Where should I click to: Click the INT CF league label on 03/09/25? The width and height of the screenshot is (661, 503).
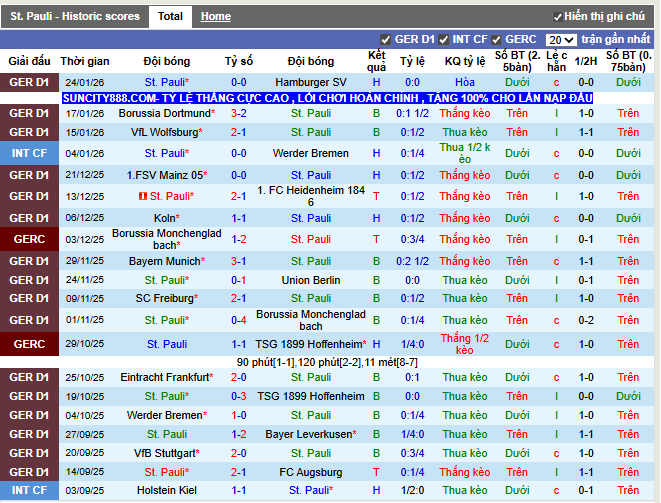click(30, 490)
